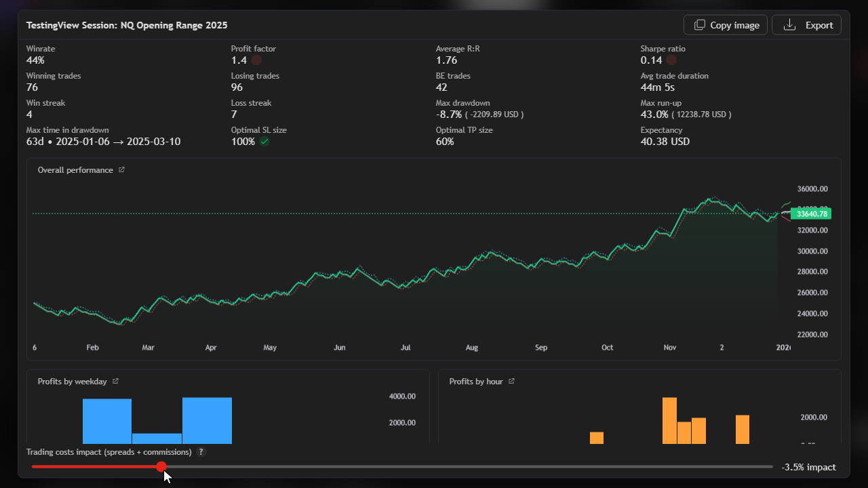The width and height of the screenshot is (868, 488).
Task: Click the Max time in drawdown date range
Action: (x=119, y=142)
